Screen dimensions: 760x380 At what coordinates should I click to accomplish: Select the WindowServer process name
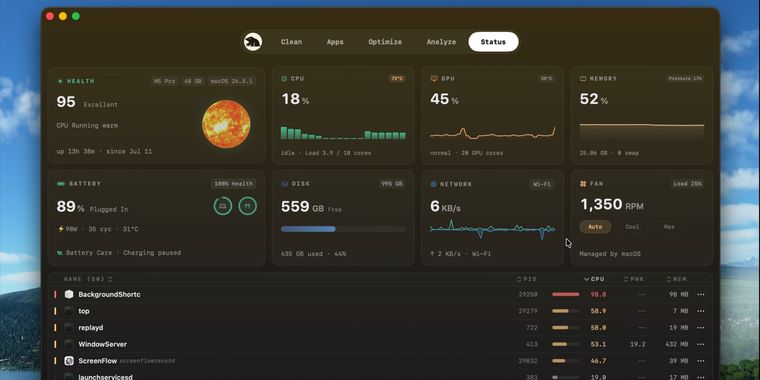[102, 344]
